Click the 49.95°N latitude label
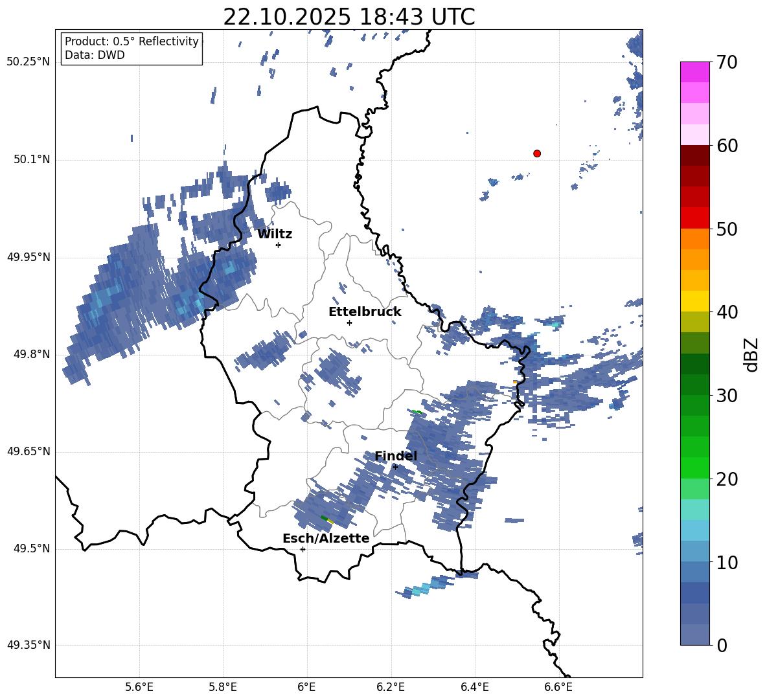767x700 pixels. pos(29,257)
